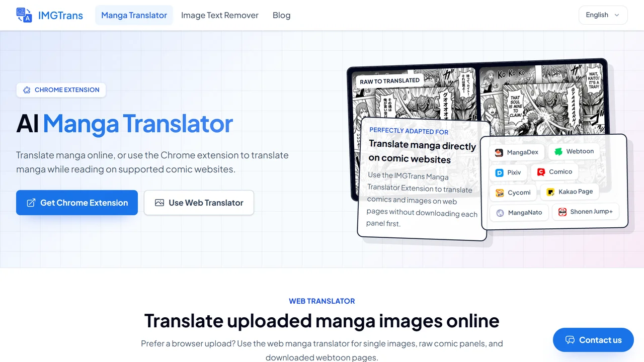The width and height of the screenshot is (644, 362).
Task: Click the chevron arrow beside English
Action: pos(617,15)
